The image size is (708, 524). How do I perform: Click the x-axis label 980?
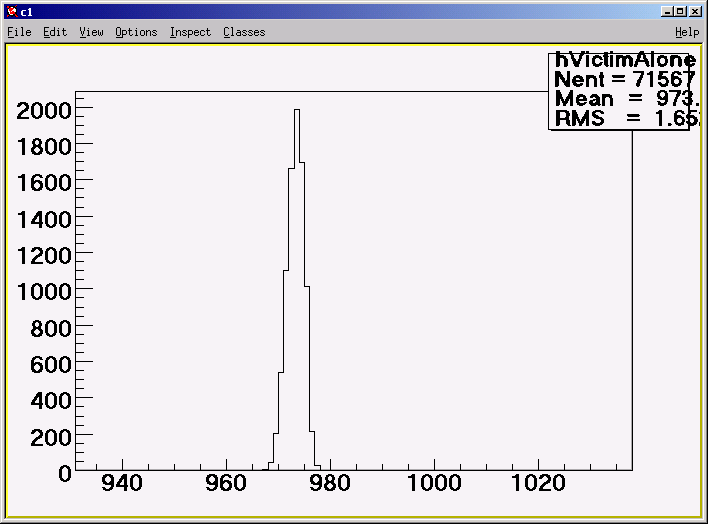[330, 483]
